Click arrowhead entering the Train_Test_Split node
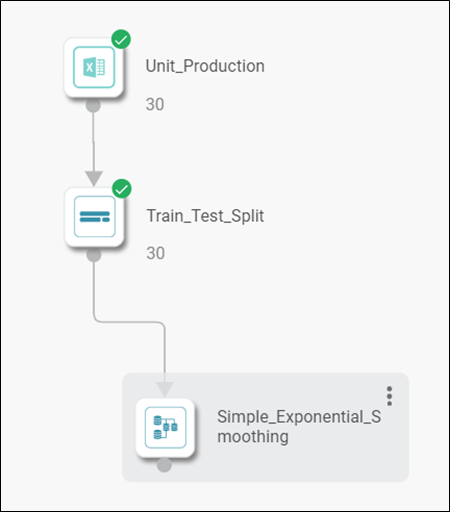This screenshot has width=450, height=512. coord(94,179)
